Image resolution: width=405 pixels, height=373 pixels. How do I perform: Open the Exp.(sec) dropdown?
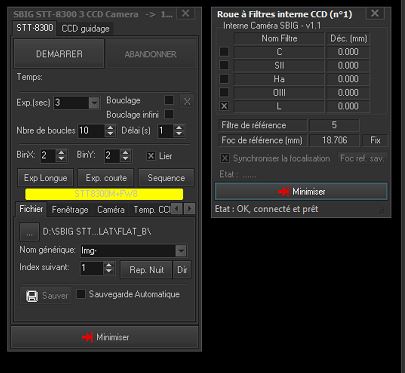[94, 103]
